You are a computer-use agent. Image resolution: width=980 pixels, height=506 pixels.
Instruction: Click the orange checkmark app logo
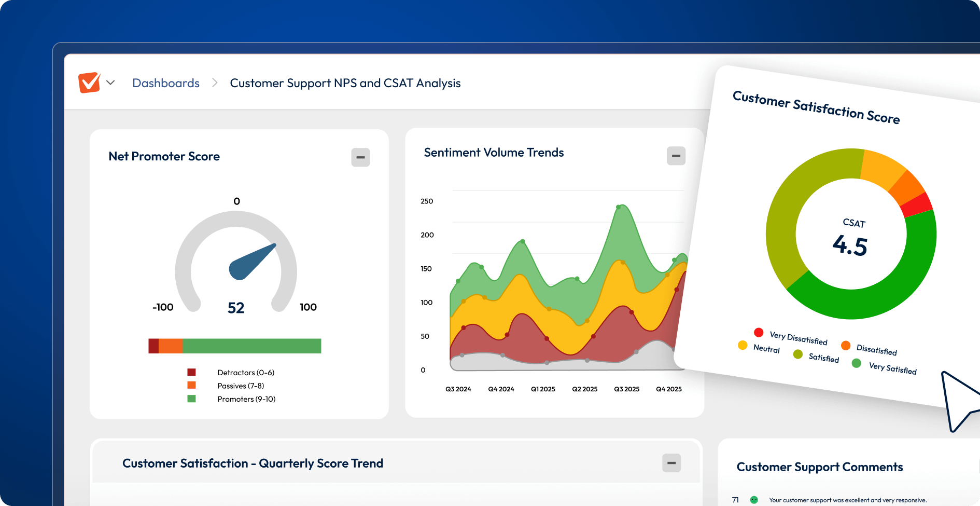pyautogui.click(x=89, y=82)
